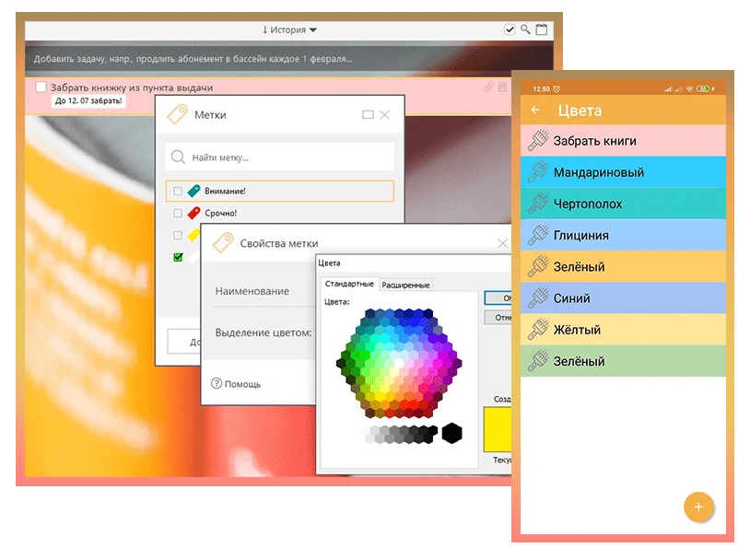Open the search magnifier in the top toolbar

[525, 30]
